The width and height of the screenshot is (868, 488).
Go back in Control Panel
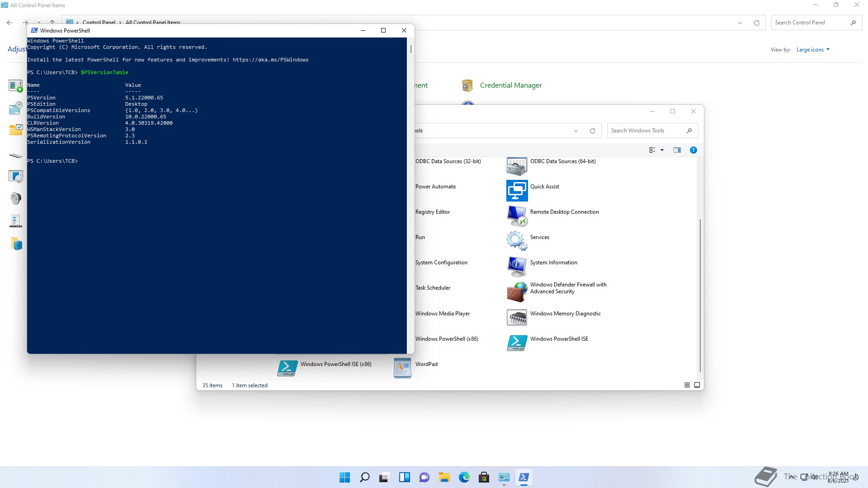(9, 22)
